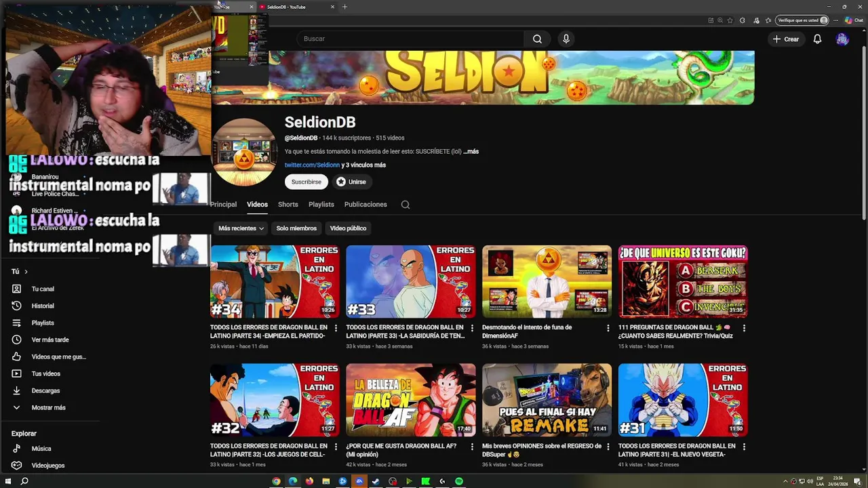868x488 pixels.
Task: Play the Errores en Latino #34 thumbnail
Action: [x=275, y=281]
